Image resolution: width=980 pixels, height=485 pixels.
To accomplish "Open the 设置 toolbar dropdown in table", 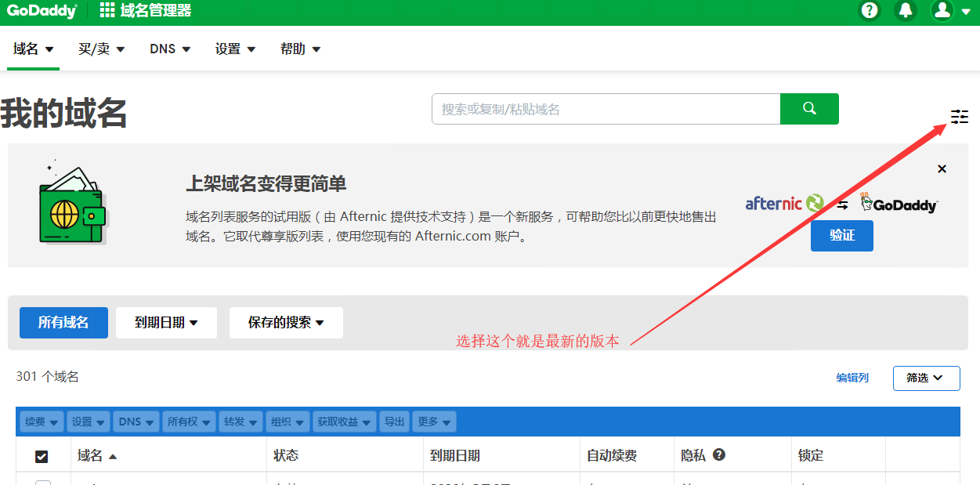I will (89, 422).
